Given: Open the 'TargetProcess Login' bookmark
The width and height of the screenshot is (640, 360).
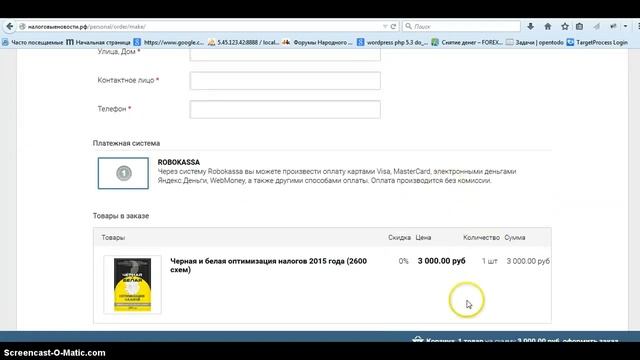Looking at the screenshot, I should click(597, 42).
